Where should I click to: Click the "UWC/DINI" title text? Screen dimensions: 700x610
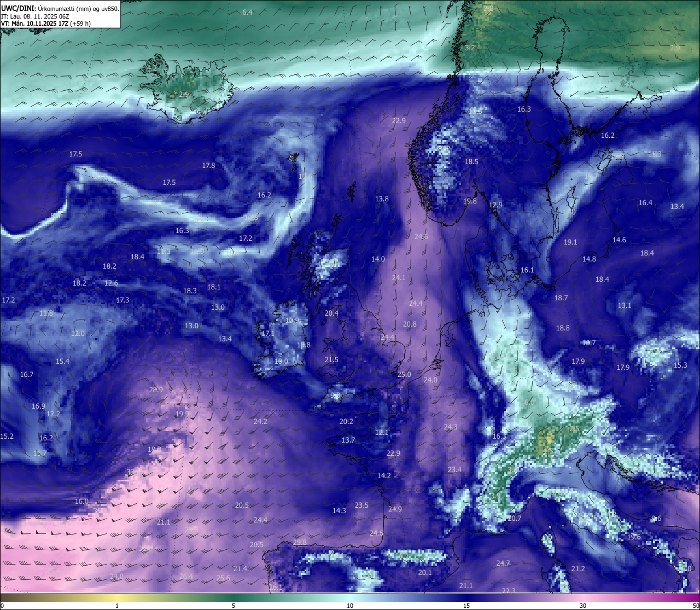[x=18, y=9]
